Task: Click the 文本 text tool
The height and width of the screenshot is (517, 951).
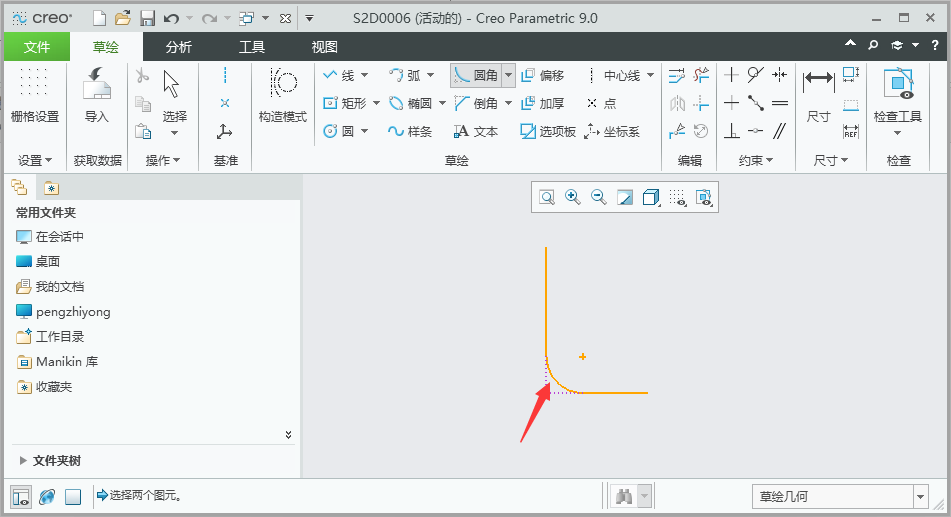Action: pyautogui.click(x=476, y=131)
